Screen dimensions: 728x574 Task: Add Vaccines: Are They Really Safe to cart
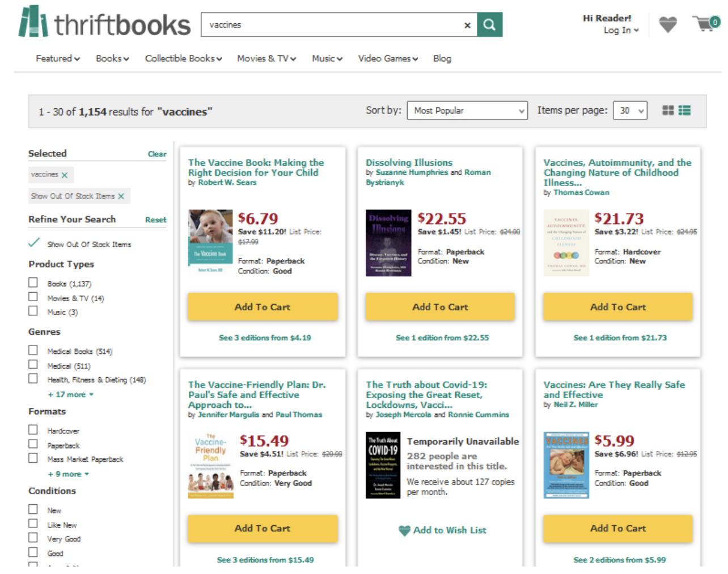tap(618, 529)
